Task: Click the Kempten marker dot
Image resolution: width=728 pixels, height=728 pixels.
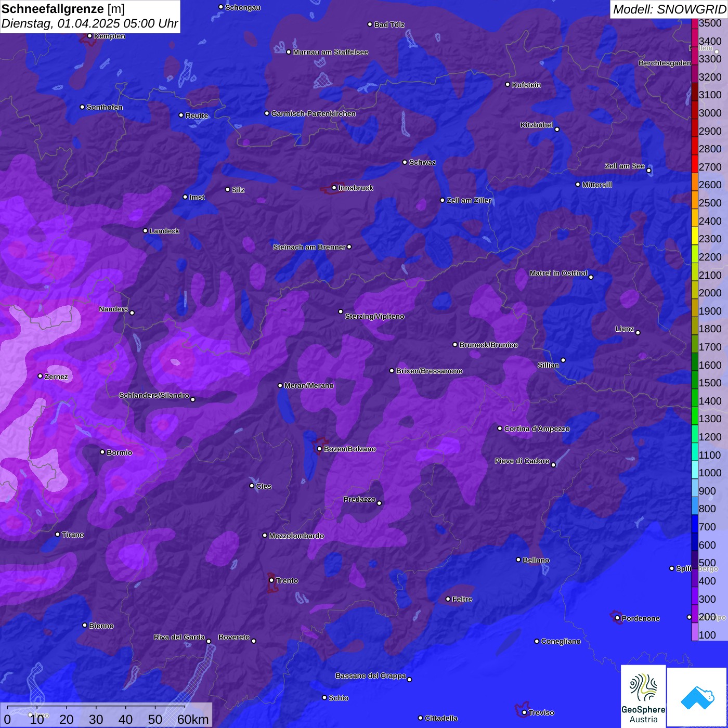Action: click(x=90, y=36)
